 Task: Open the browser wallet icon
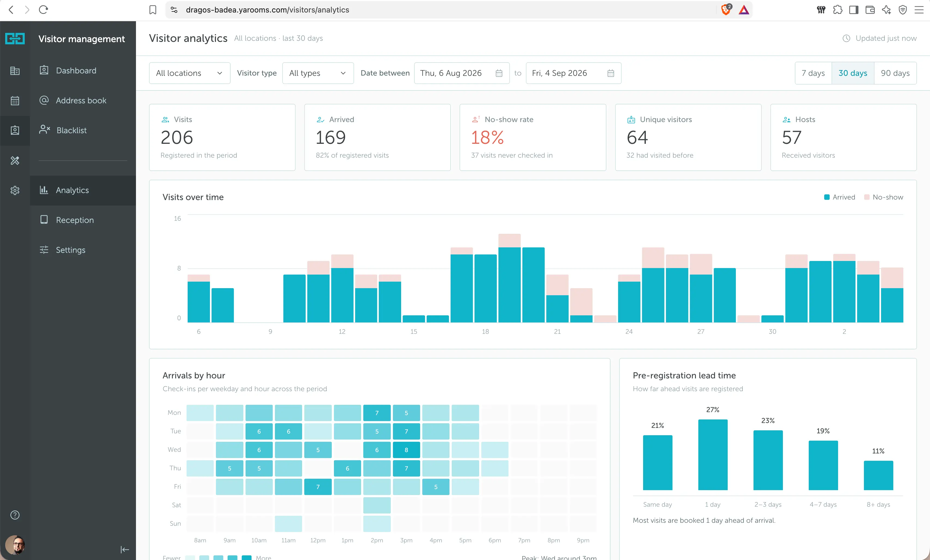click(870, 10)
